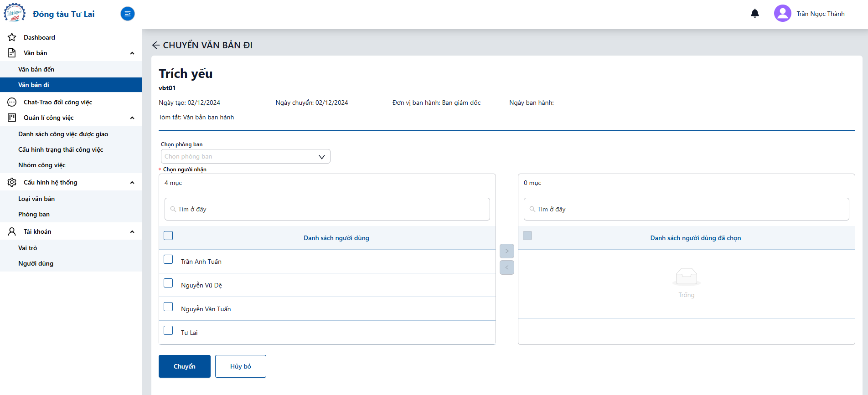Open Nhóm công việc item
The width and height of the screenshot is (868, 395).
click(x=71, y=165)
